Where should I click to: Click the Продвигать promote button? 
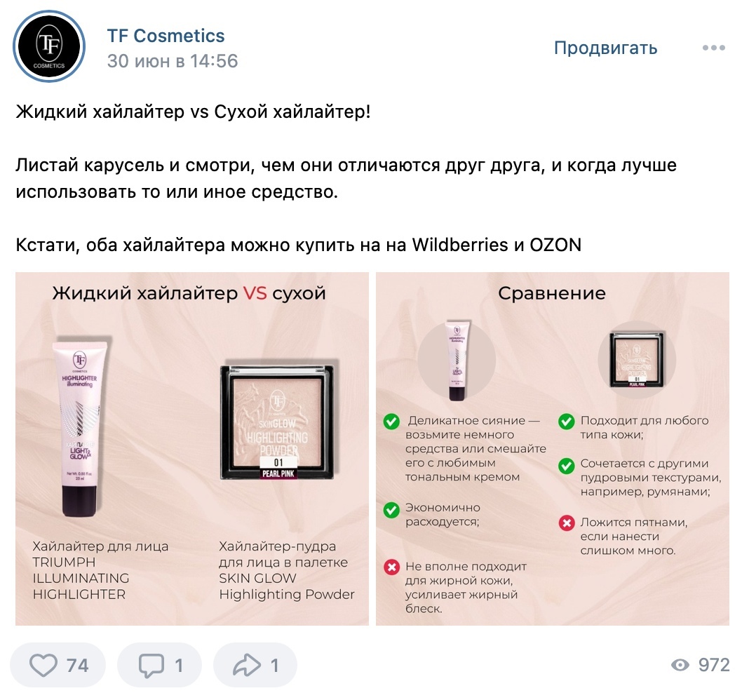[x=606, y=48]
